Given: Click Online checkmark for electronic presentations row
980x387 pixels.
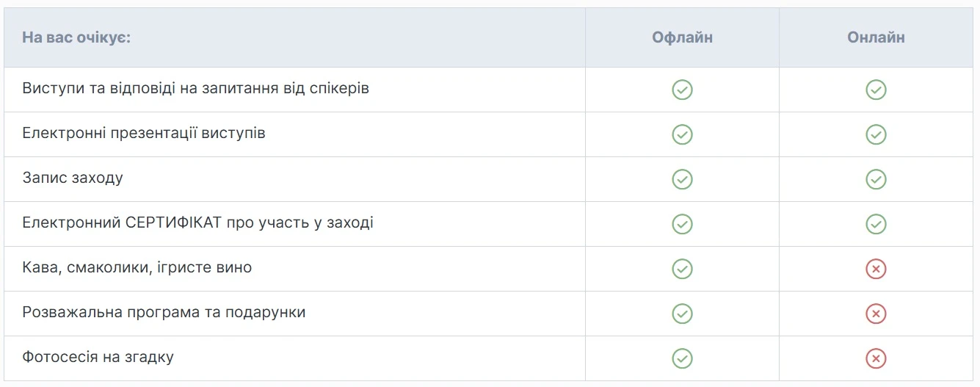Looking at the screenshot, I should [876, 134].
